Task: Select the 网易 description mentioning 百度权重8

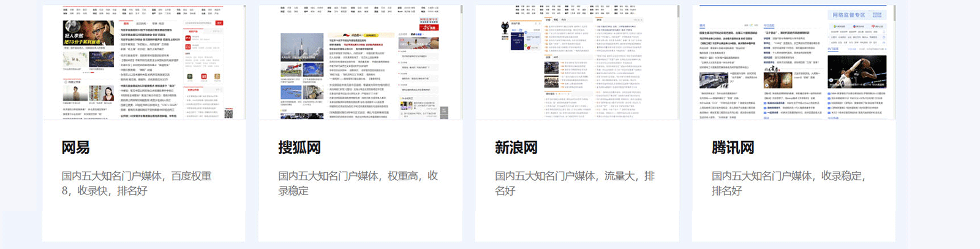Action: (x=137, y=183)
